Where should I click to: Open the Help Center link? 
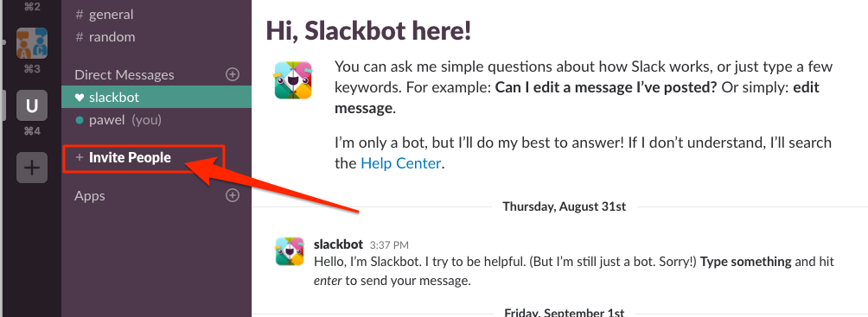click(401, 163)
